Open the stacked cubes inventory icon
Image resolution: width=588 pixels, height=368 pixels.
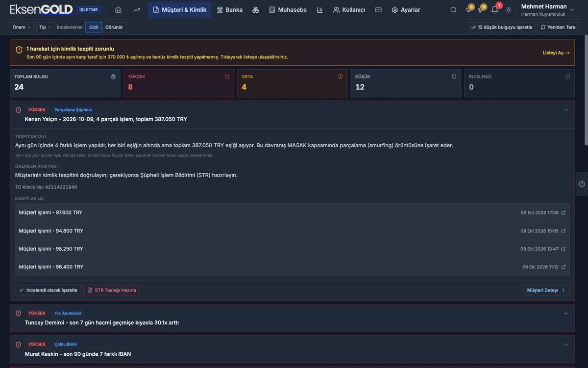coord(255,10)
